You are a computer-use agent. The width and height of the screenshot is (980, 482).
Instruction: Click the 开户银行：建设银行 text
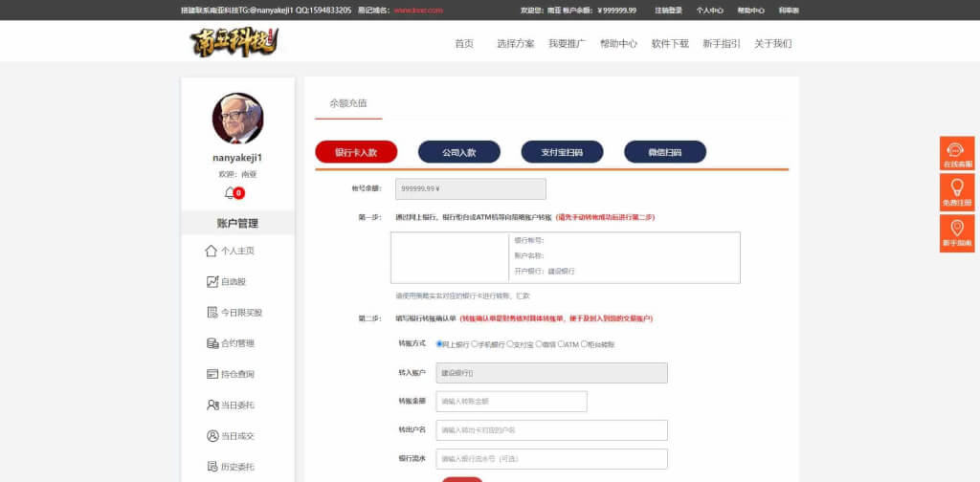pyautogui.click(x=545, y=271)
